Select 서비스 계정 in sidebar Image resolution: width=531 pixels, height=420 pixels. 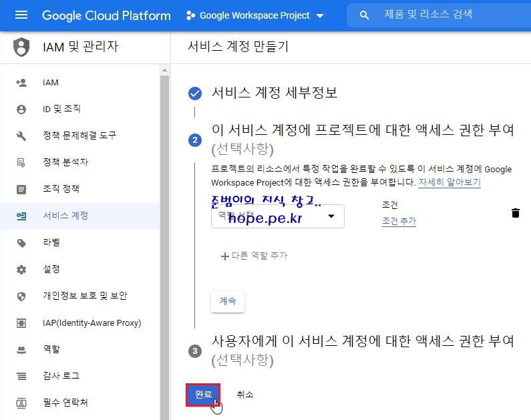coord(80,216)
